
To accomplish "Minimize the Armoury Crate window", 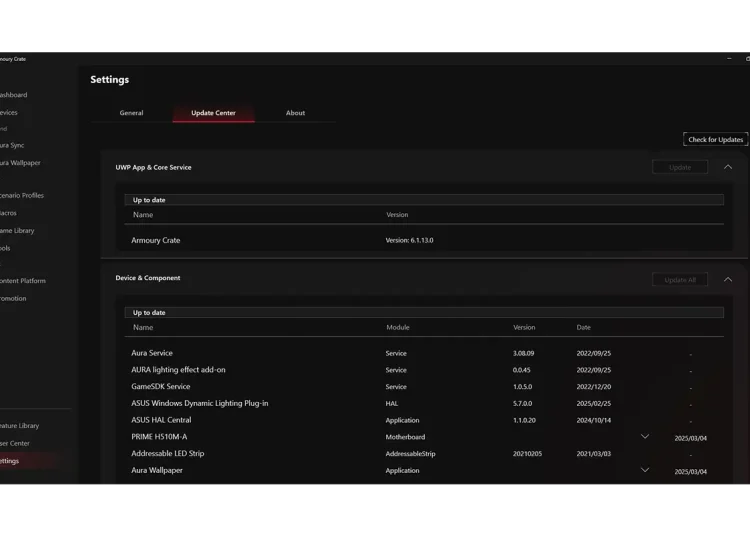I will (729, 58).
